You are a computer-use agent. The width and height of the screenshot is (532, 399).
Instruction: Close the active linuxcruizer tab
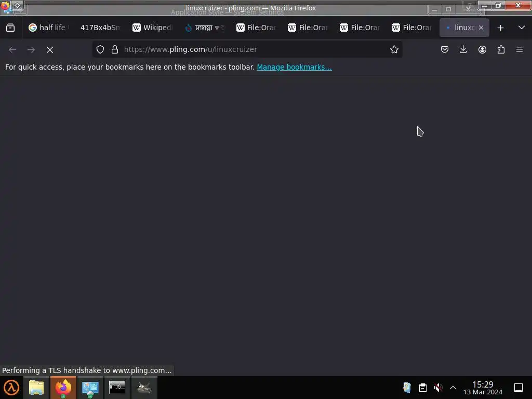pos(481,28)
